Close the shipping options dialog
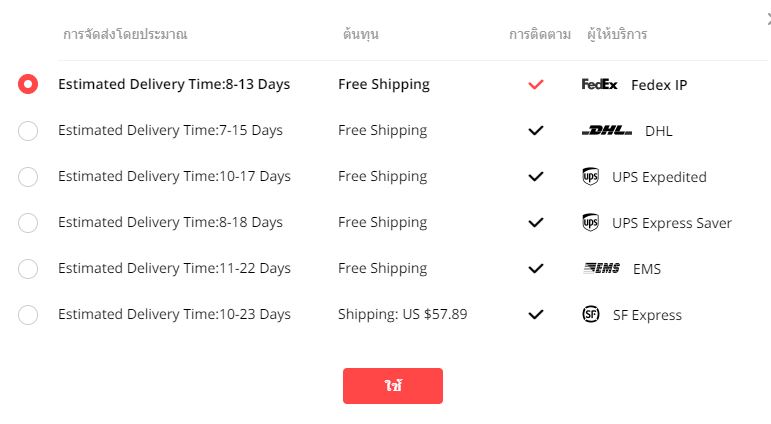Image resolution: width=771 pixels, height=424 pixels. coord(768,20)
